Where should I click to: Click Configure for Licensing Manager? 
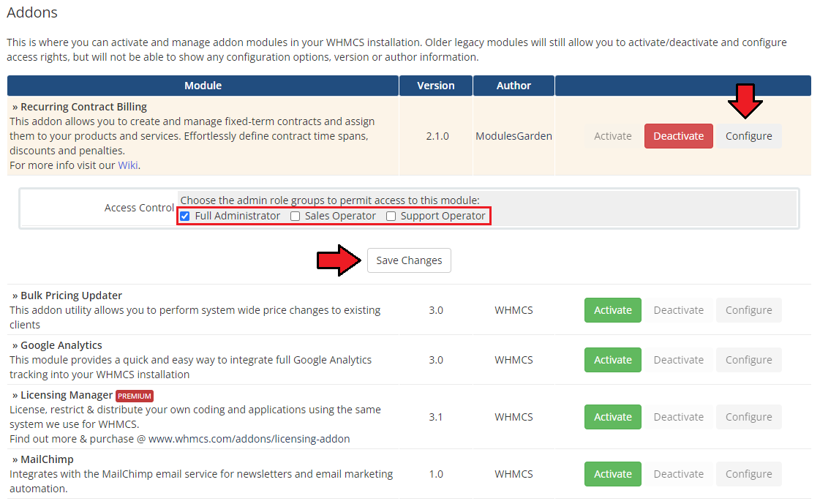[748, 417]
